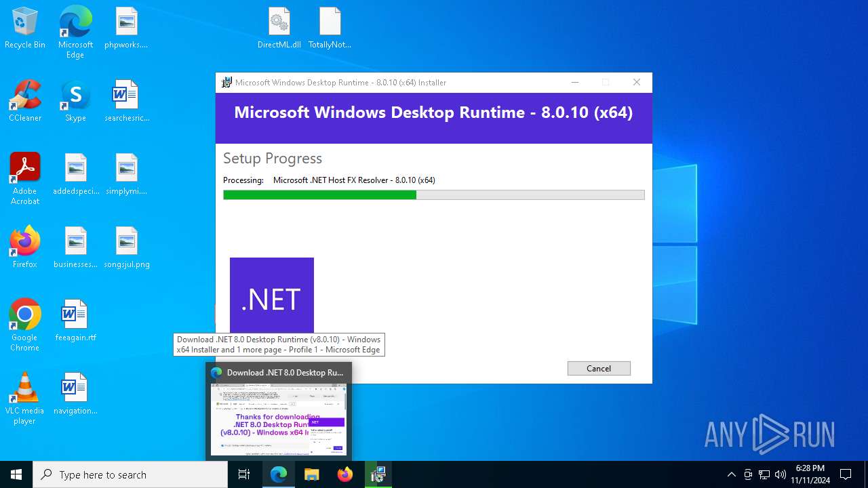This screenshot has height=488, width=868.
Task: Show hidden system tray icons
Action: (731, 474)
